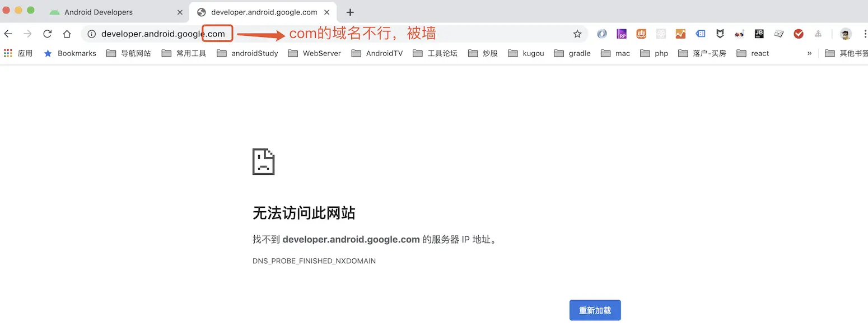Open the 应用 apps shortcut
The image size is (868, 336).
tap(18, 53)
